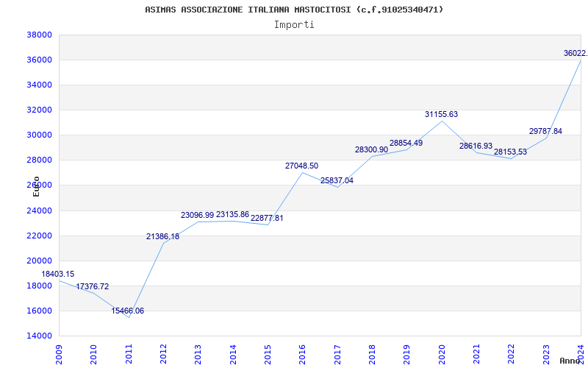Click the 2018 x-axis year label
Screen dimensions: 588x368
[372, 355]
